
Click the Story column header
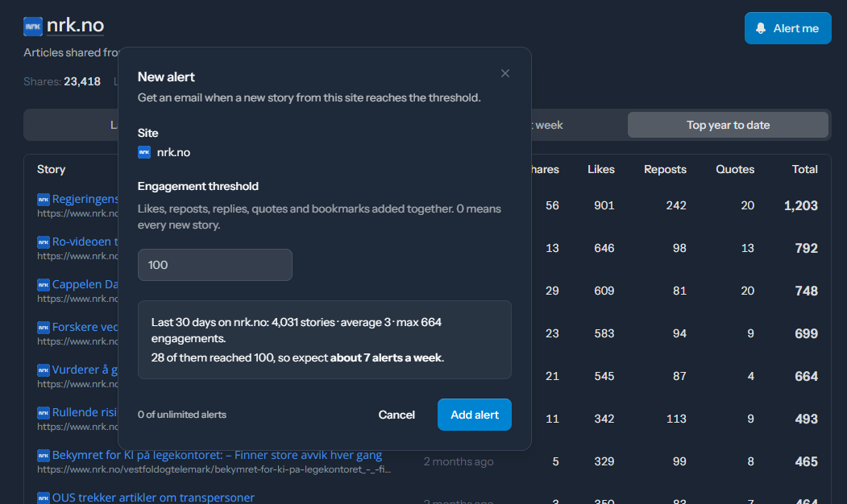52,169
